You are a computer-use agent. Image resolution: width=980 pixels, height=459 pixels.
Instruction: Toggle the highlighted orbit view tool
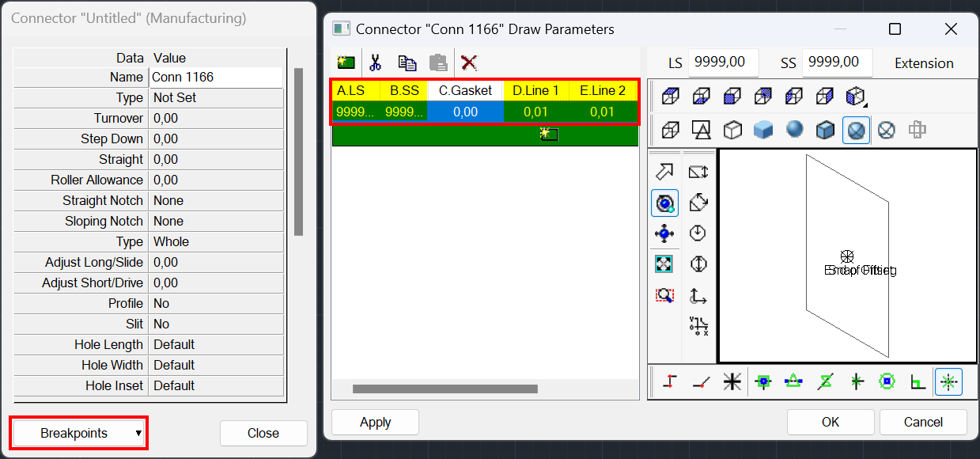664,203
